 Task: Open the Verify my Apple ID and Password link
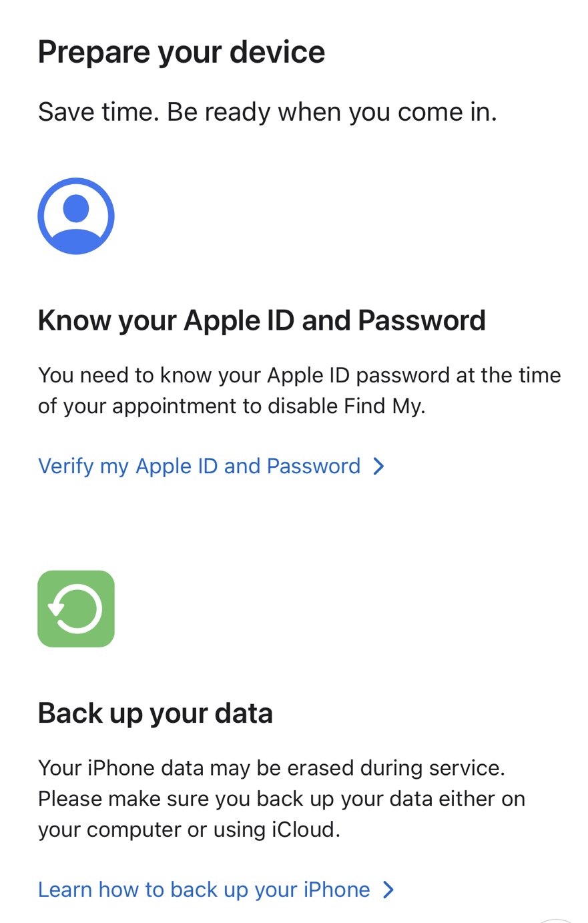tap(199, 466)
